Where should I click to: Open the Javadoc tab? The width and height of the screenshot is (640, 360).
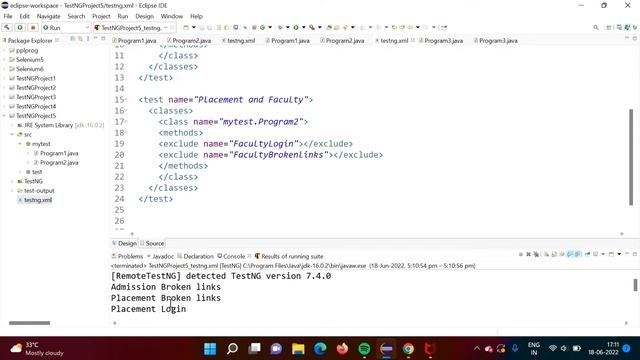click(x=160, y=256)
